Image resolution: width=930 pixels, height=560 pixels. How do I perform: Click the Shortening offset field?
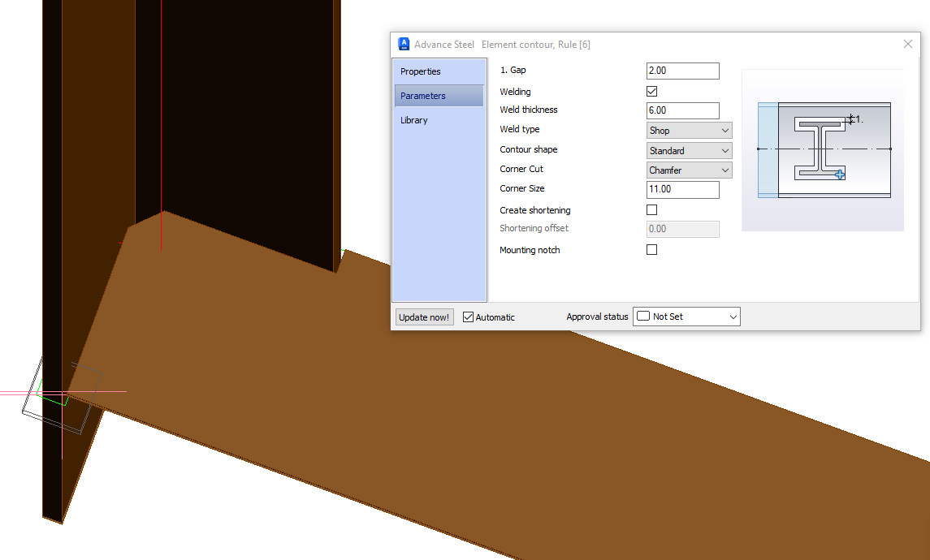point(682,229)
